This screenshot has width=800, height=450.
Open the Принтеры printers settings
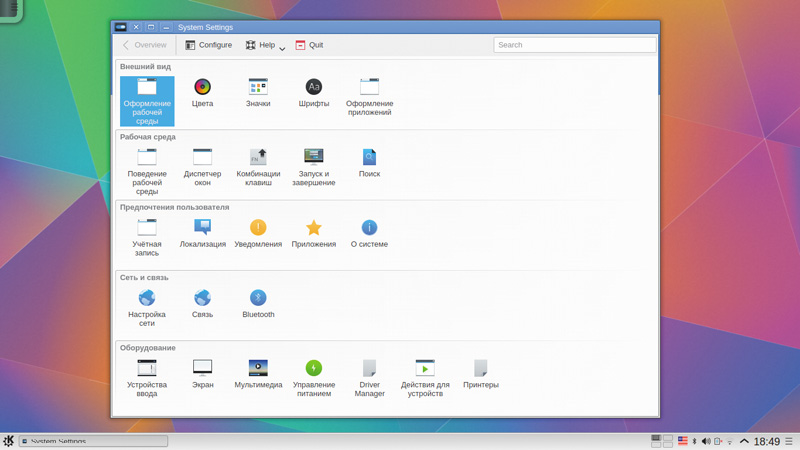click(481, 374)
